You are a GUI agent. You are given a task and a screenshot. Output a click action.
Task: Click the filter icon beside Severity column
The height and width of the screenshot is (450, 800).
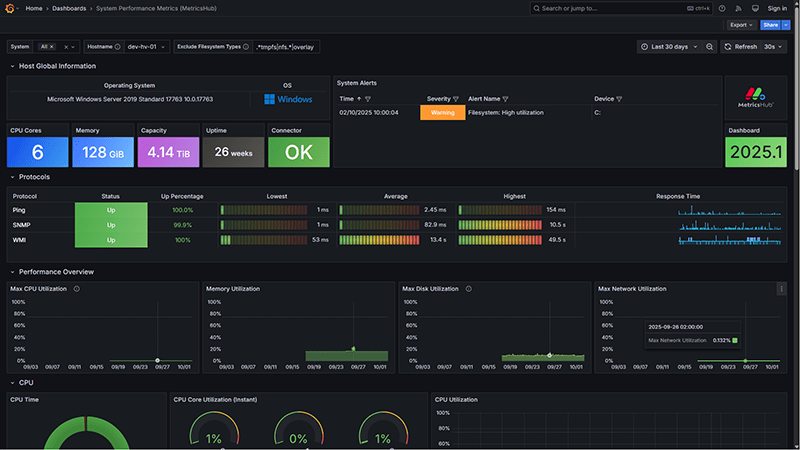[456, 99]
